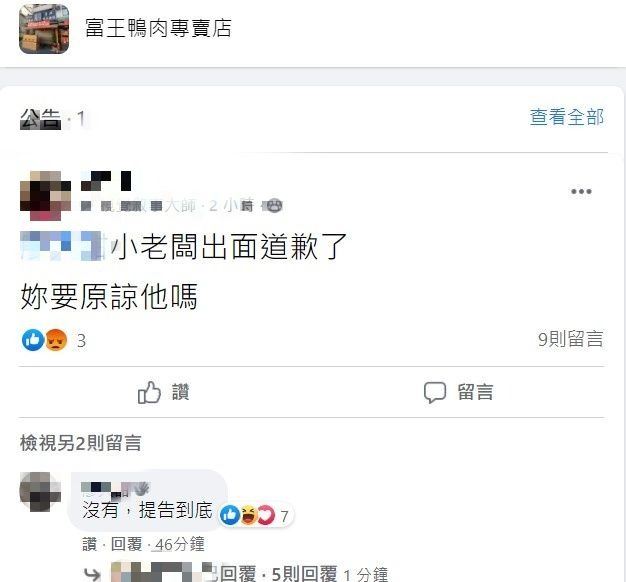Open the post audience group icon
Image resolution: width=626 pixels, height=582 pixels.
click(x=273, y=206)
